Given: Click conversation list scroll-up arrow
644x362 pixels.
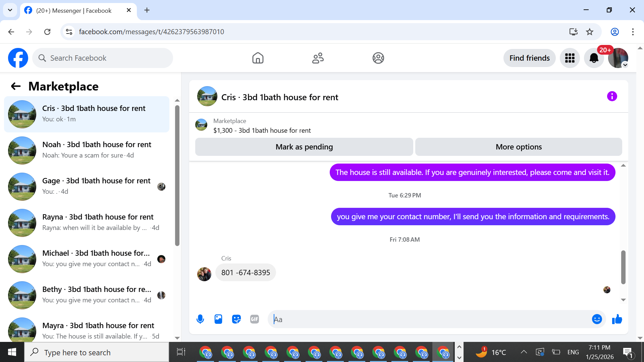Looking at the screenshot, I should (177, 101).
